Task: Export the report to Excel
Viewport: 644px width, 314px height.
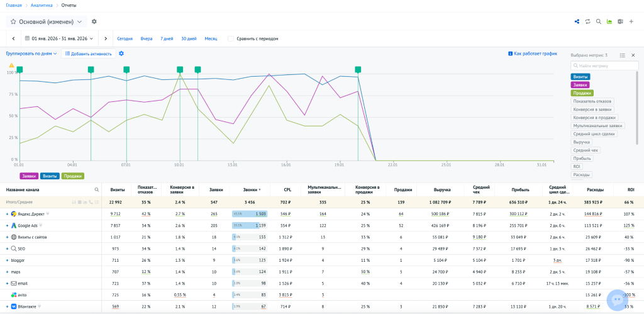Action: point(619,21)
